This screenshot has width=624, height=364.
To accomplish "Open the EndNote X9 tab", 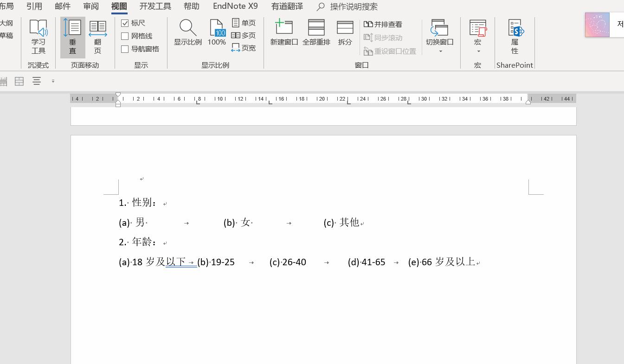I will [x=235, y=6].
